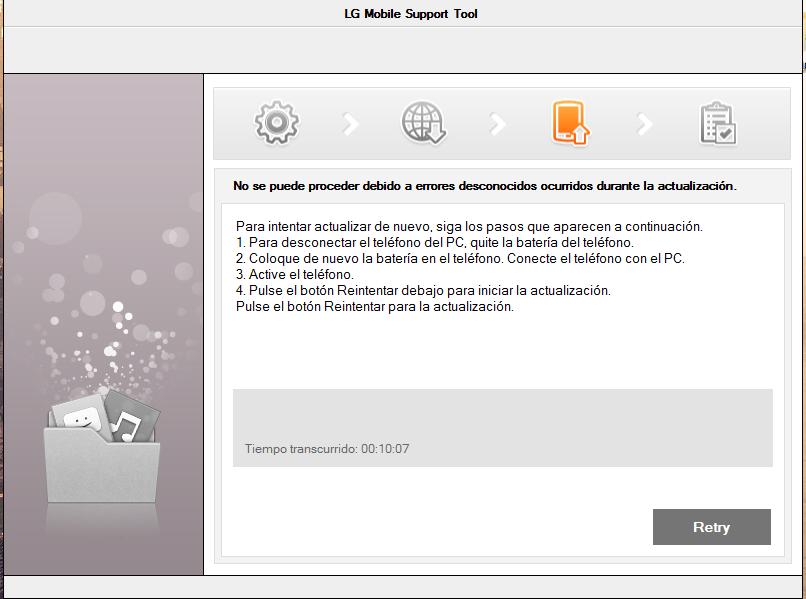Click the 'LG Mobile Support Tool' title
806x599 pixels.
[411, 14]
